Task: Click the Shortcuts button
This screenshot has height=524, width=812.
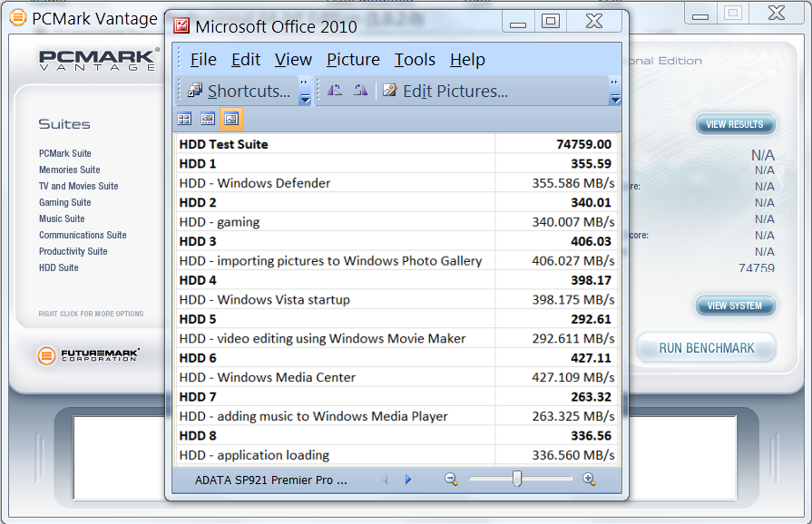Action: (240, 91)
